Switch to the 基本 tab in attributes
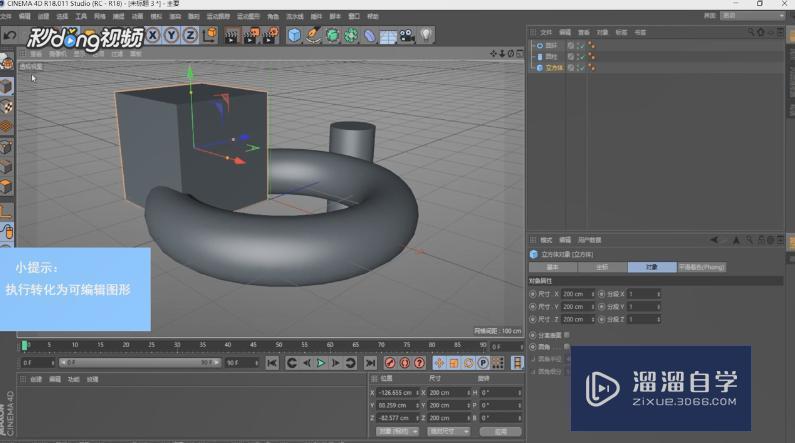The image size is (795, 443). pos(553,267)
